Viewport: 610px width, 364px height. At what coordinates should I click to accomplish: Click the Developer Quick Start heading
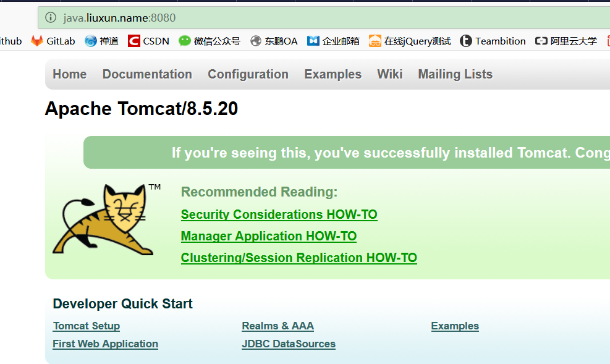(122, 303)
